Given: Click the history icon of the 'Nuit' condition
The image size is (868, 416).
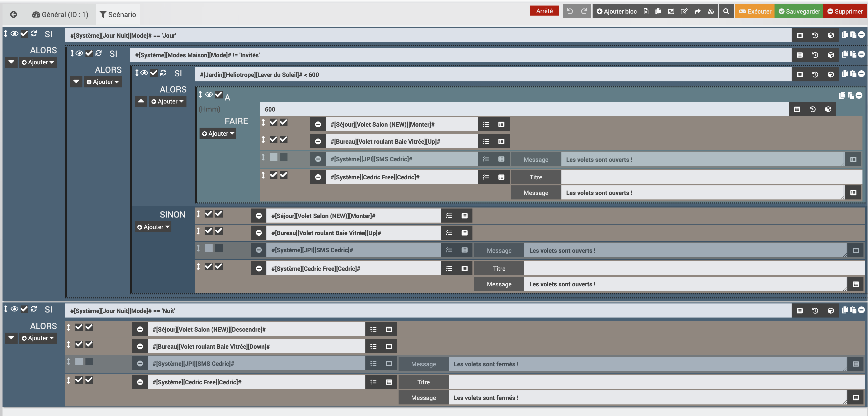Looking at the screenshot, I should [x=815, y=310].
